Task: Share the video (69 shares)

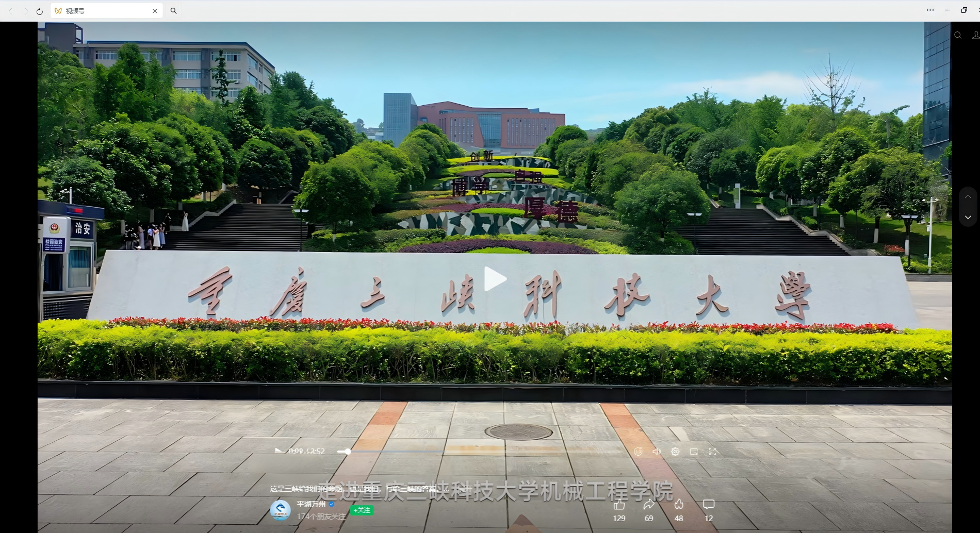Action: pyautogui.click(x=649, y=505)
